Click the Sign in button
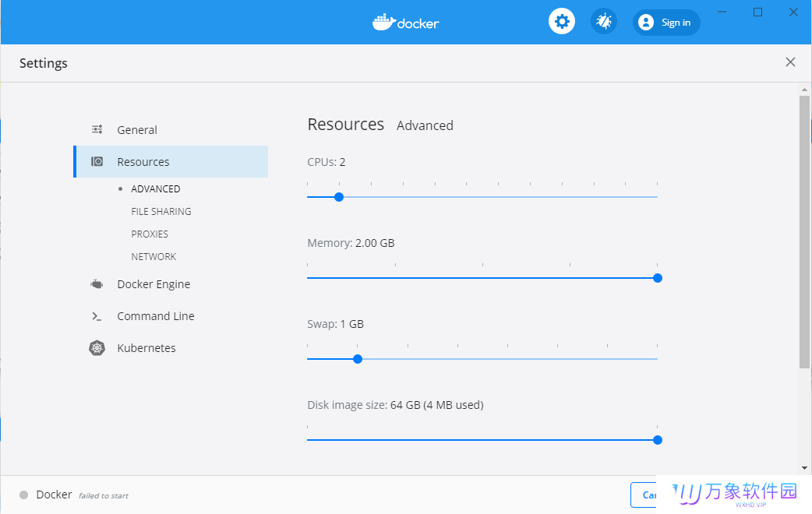Viewport: 812px width, 514px height. pos(666,23)
